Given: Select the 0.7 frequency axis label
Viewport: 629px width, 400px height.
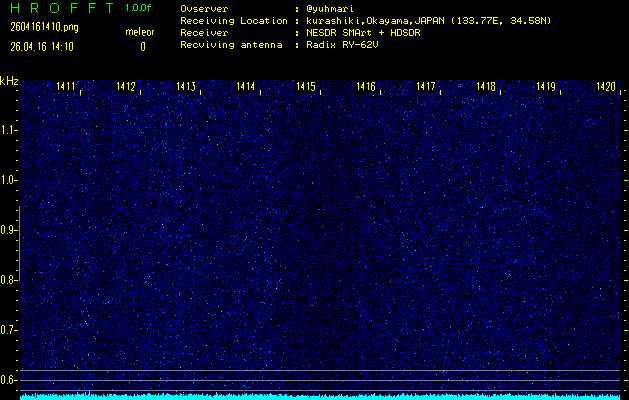Looking at the screenshot, I should [x=9, y=329].
